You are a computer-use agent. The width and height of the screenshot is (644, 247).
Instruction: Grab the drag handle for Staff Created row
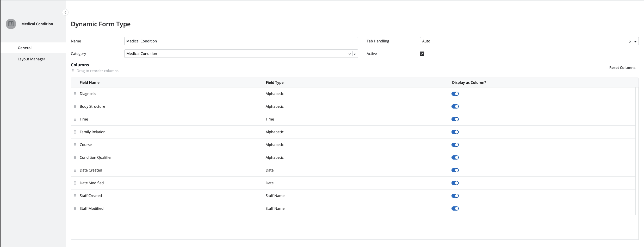point(75,196)
